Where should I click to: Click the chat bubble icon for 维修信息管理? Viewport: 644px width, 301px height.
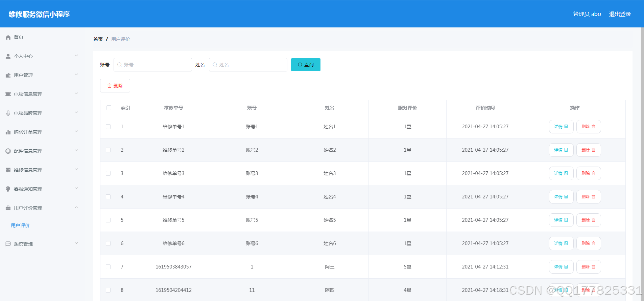[8, 170]
